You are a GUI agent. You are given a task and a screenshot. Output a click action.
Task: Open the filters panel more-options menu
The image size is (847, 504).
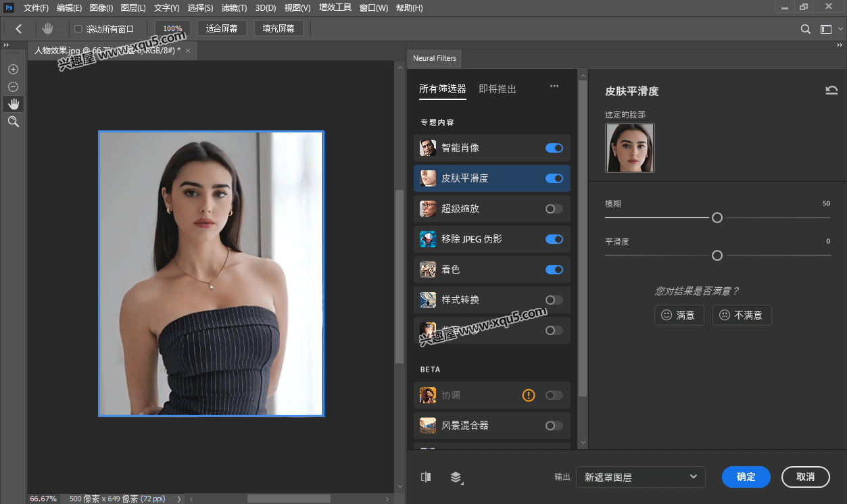tap(554, 86)
